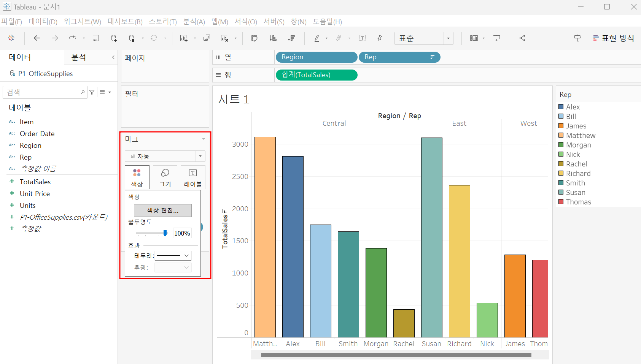This screenshot has width=641, height=364.
Task: Open the 워크시트(W) menu
Action: (82, 22)
